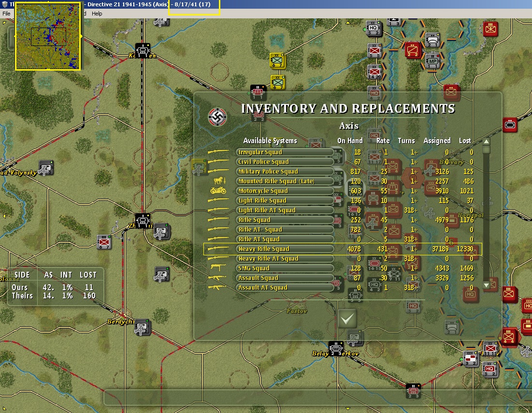This screenshot has height=413, width=532.
Task: Select the Assault Squad entry
Action: (285, 278)
